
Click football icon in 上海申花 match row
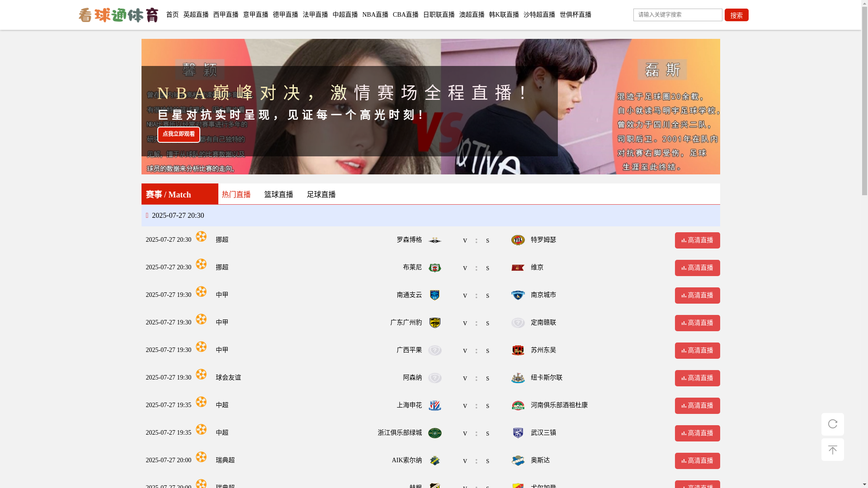coord(201,402)
